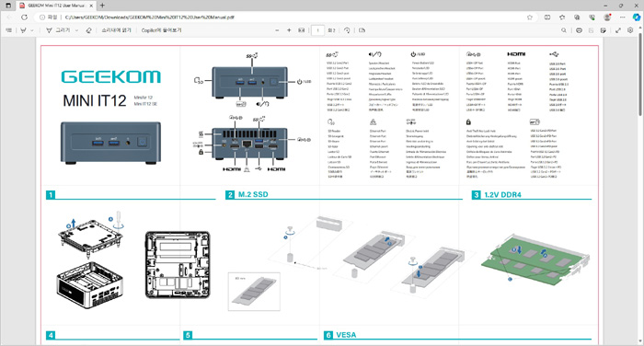The width and height of the screenshot is (644, 346).
Task: Toggle the page view layout button
Action: point(362,30)
